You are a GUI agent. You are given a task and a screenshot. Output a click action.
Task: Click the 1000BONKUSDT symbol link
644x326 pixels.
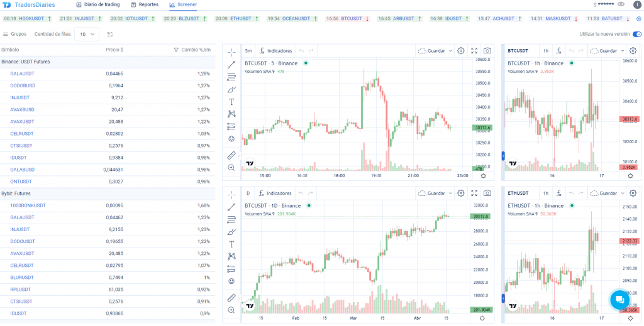pyautogui.click(x=28, y=205)
